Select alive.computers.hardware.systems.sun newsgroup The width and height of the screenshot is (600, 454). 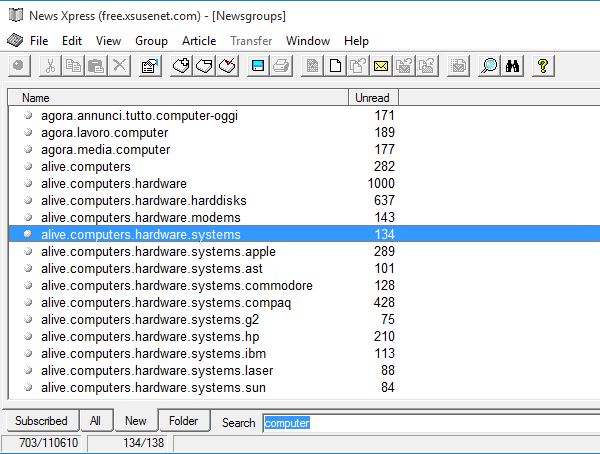(x=304, y=387)
